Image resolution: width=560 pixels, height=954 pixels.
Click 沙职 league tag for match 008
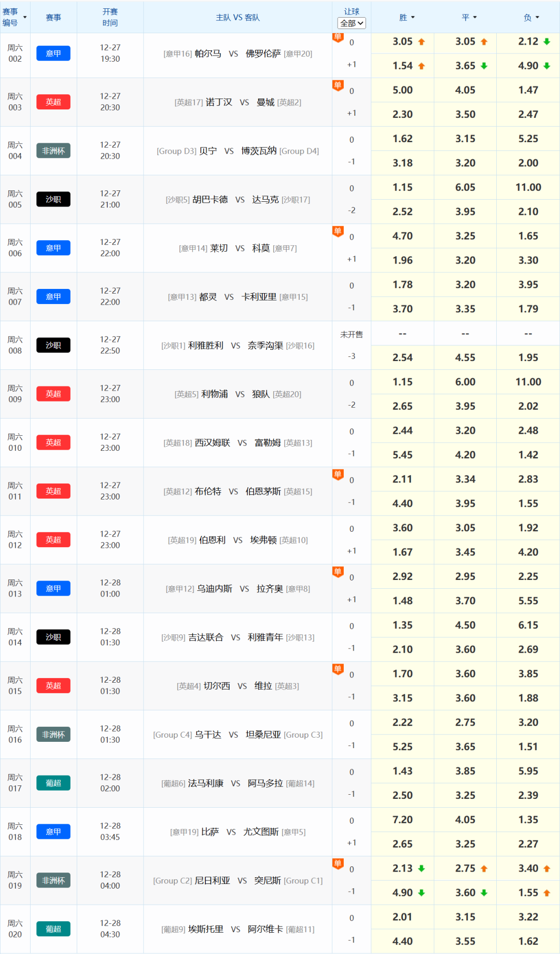click(53, 345)
